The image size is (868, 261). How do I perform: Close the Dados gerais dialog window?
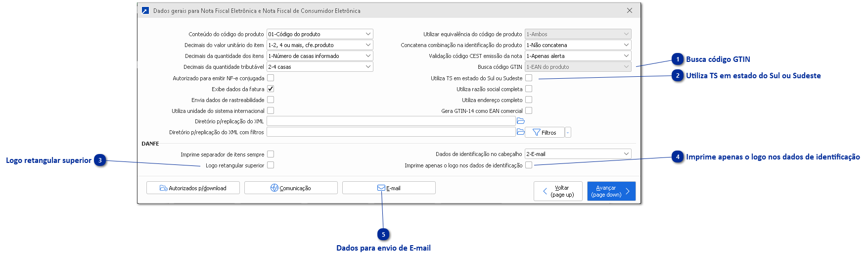pyautogui.click(x=630, y=10)
